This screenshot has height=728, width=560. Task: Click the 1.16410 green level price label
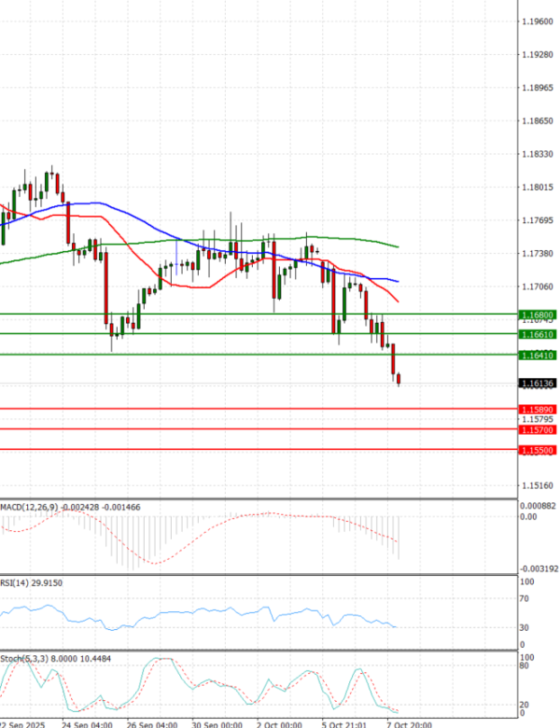[x=538, y=355]
